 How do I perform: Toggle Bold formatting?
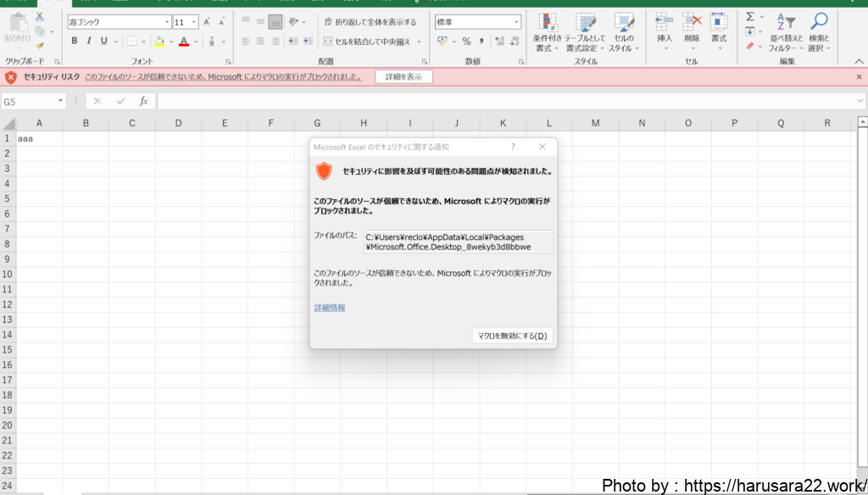[75, 41]
